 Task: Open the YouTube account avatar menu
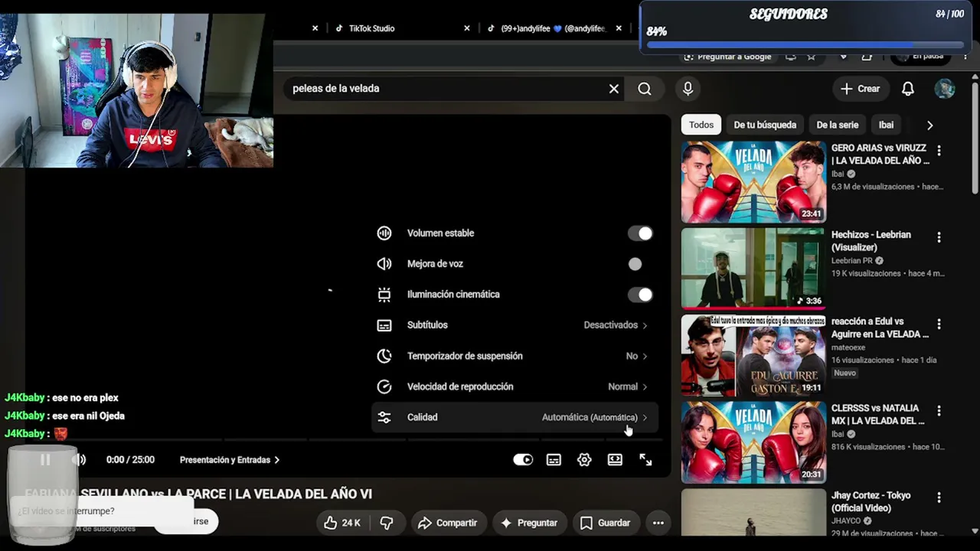click(x=945, y=89)
